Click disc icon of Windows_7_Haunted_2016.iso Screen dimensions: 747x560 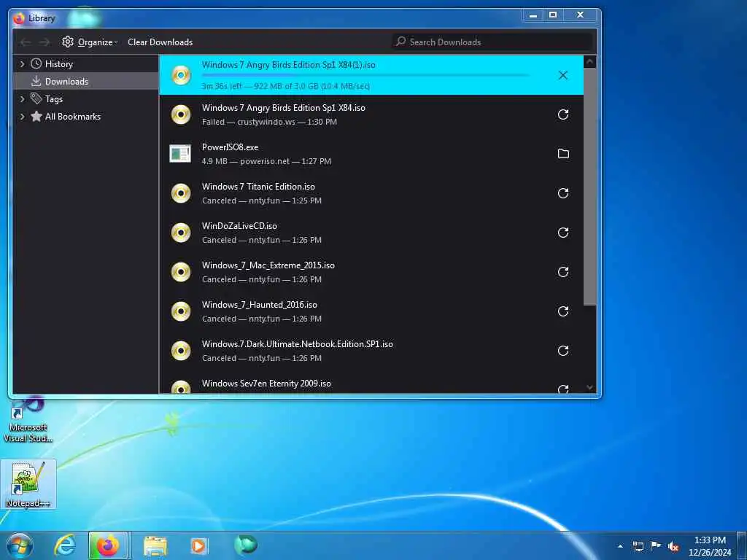click(181, 311)
